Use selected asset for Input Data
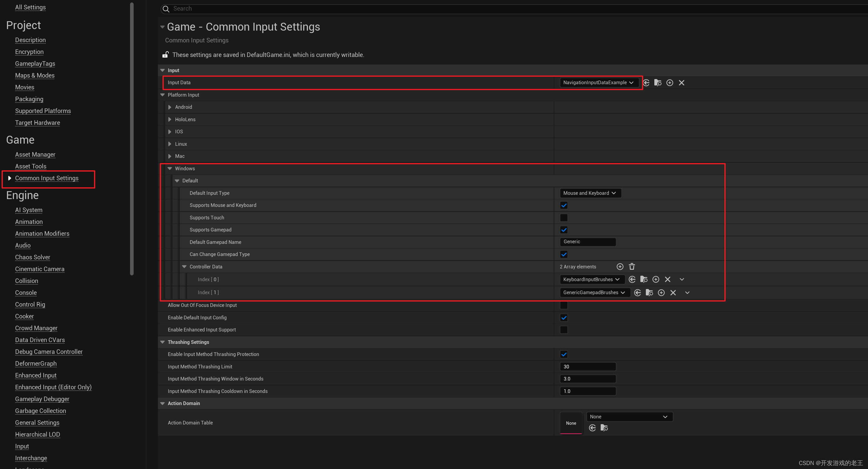The image size is (868, 469). pyautogui.click(x=646, y=82)
